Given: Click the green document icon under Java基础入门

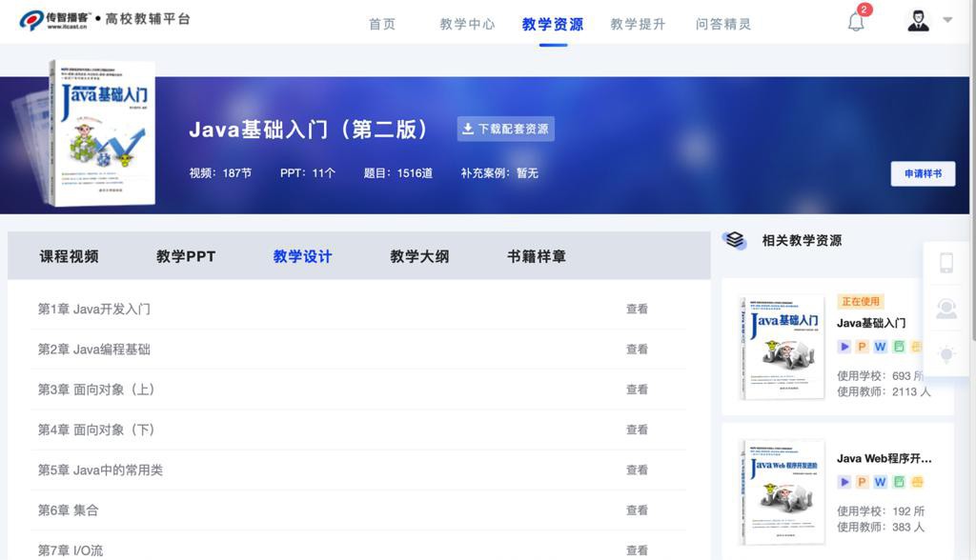Looking at the screenshot, I should pos(899,347).
